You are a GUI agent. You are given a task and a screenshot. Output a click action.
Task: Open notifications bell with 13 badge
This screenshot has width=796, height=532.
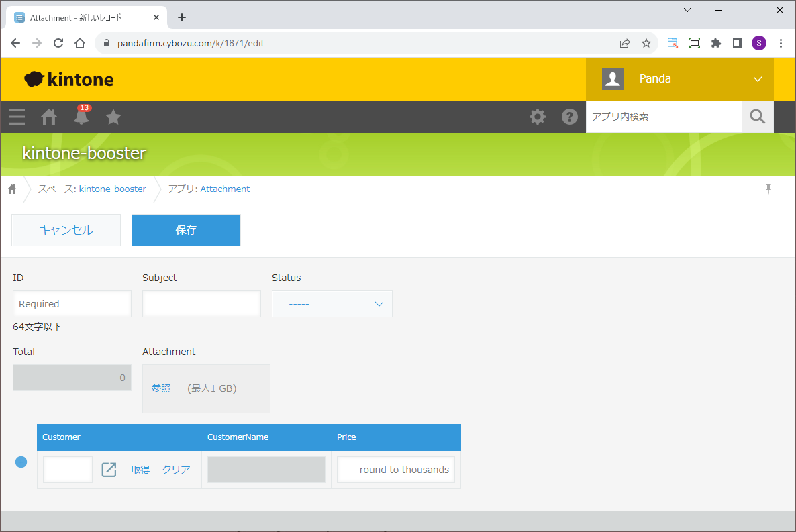(x=81, y=117)
